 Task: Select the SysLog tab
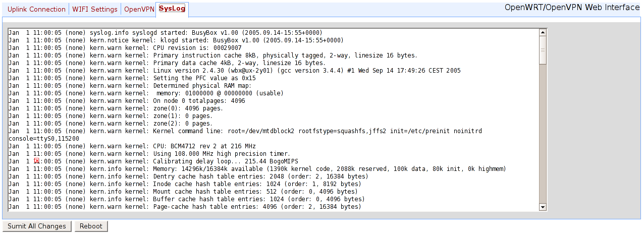(172, 9)
